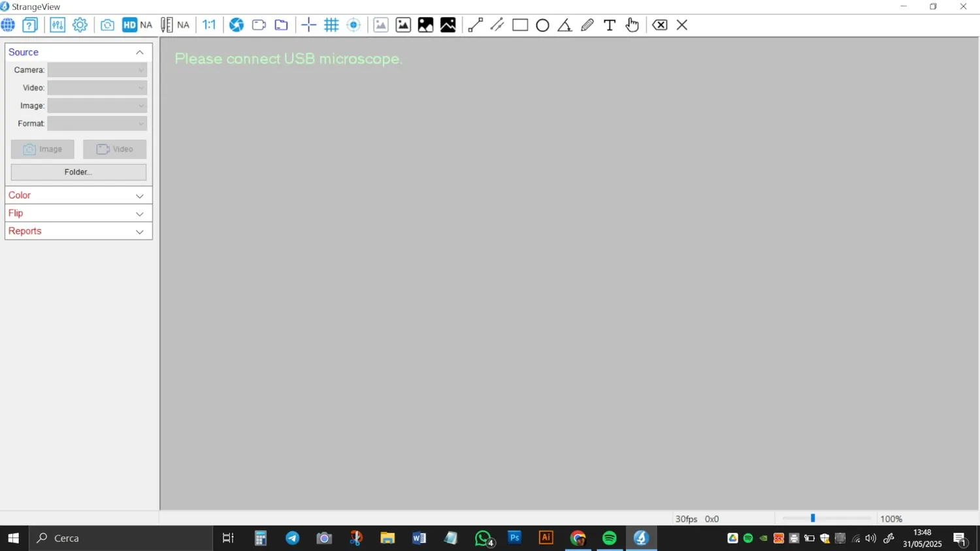Toggle the grid overlay
Screen dimensions: 980x551
(331, 25)
